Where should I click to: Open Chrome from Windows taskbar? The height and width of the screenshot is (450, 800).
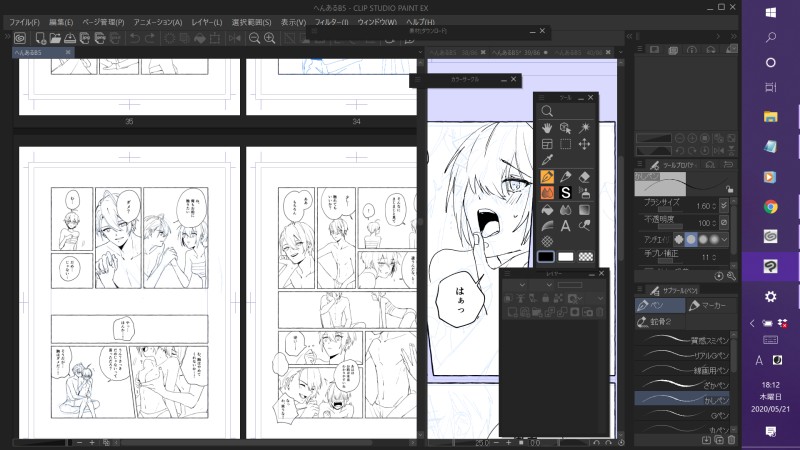(x=770, y=207)
